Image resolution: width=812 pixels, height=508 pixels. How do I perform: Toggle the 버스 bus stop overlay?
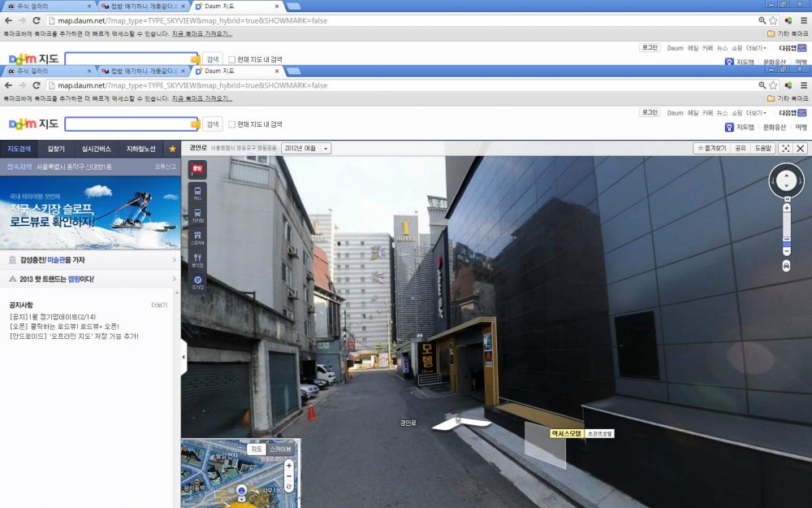click(x=197, y=193)
